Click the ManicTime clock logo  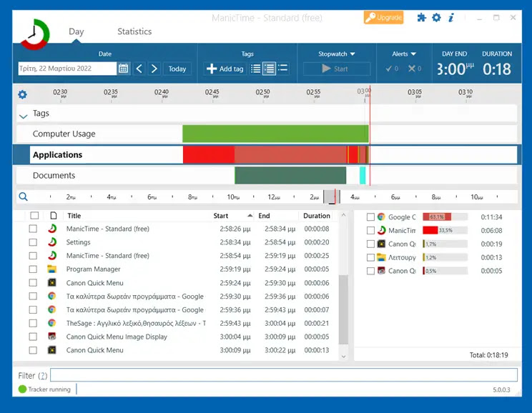(x=35, y=34)
